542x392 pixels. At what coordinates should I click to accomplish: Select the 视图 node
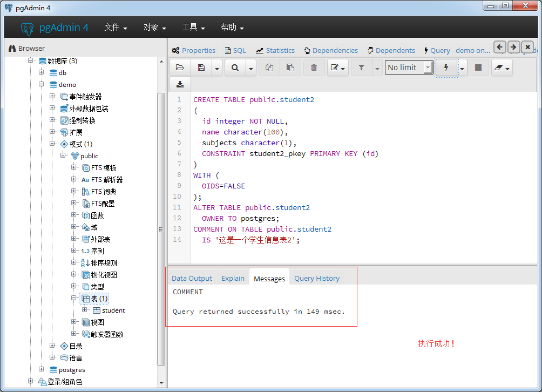93,322
